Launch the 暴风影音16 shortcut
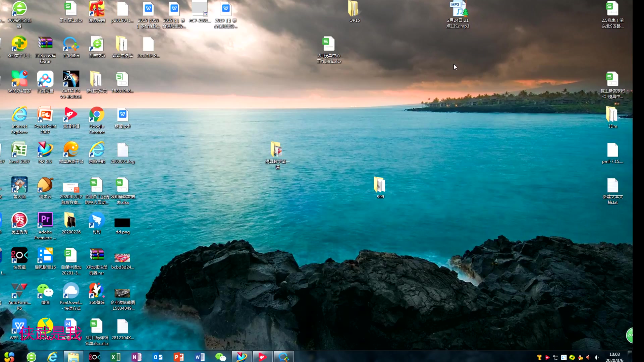 pos(45,258)
